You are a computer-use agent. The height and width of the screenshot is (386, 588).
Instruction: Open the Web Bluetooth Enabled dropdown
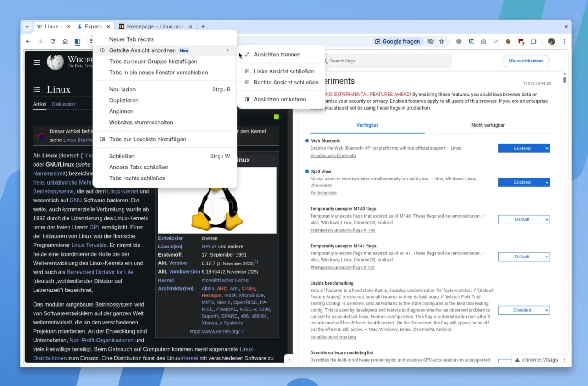[x=524, y=148]
